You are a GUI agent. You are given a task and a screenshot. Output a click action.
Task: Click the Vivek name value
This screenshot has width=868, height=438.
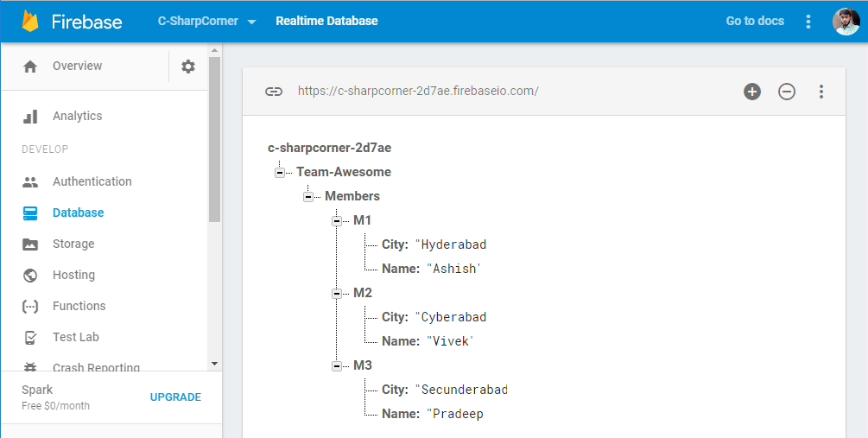coord(451,341)
